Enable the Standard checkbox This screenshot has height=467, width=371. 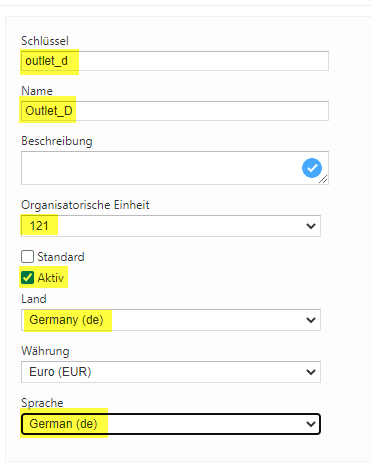tap(27, 257)
